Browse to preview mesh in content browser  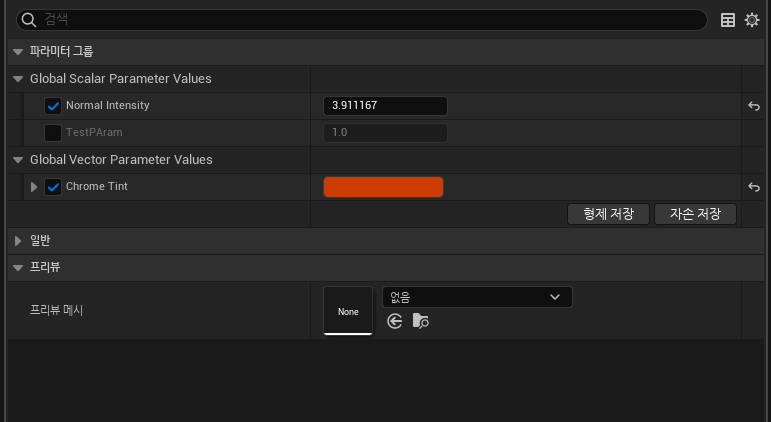coord(420,321)
